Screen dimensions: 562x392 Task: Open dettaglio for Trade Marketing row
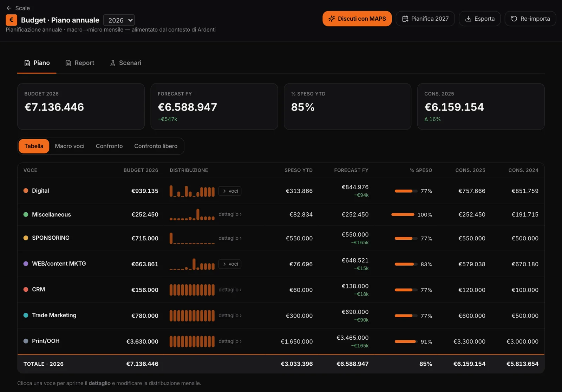pos(230,315)
